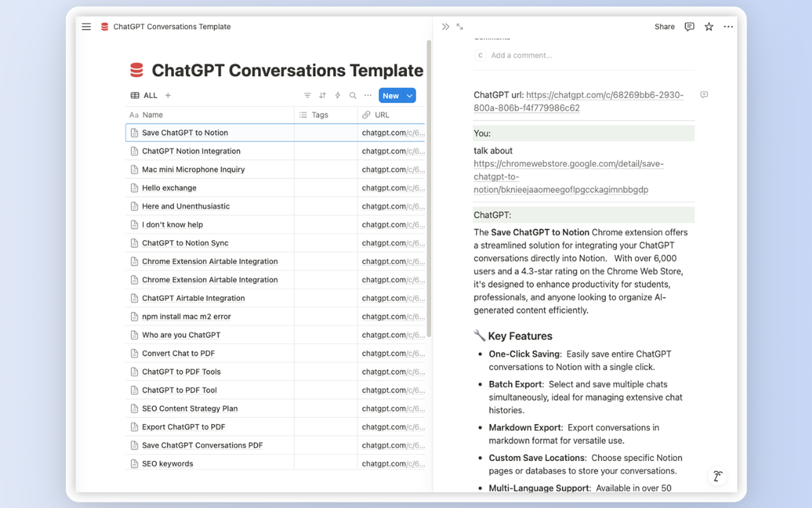Image resolution: width=812 pixels, height=508 pixels.
Task: Favorite the page with star icon
Action: pos(709,27)
